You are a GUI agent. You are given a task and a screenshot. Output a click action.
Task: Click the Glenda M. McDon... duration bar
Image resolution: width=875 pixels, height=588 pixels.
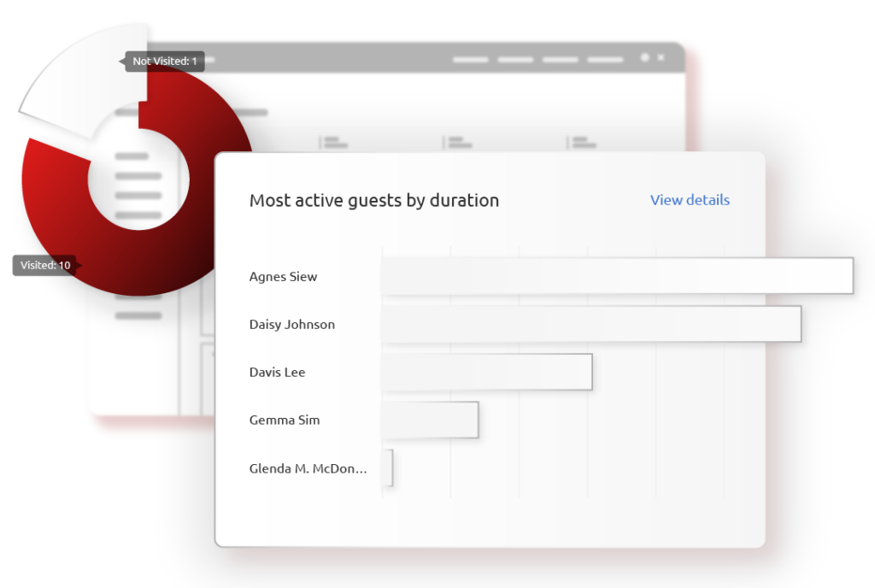388,467
